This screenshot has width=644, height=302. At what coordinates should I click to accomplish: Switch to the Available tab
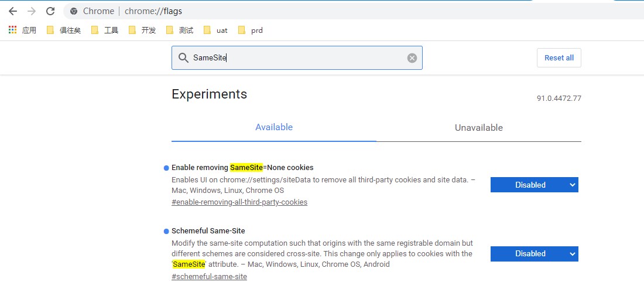(x=274, y=127)
